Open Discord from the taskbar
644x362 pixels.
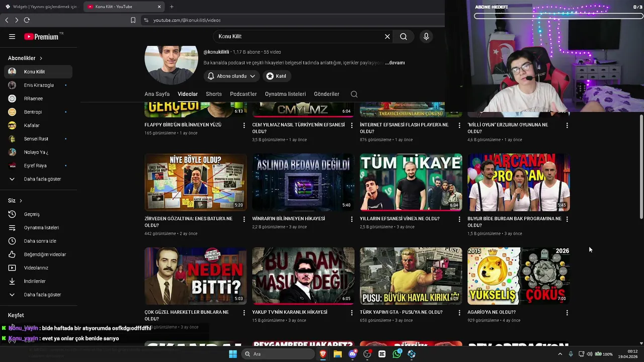point(353,354)
